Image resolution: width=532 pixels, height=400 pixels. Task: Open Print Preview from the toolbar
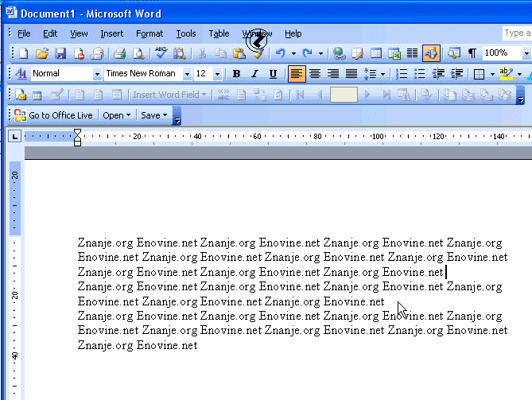tap(138, 53)
